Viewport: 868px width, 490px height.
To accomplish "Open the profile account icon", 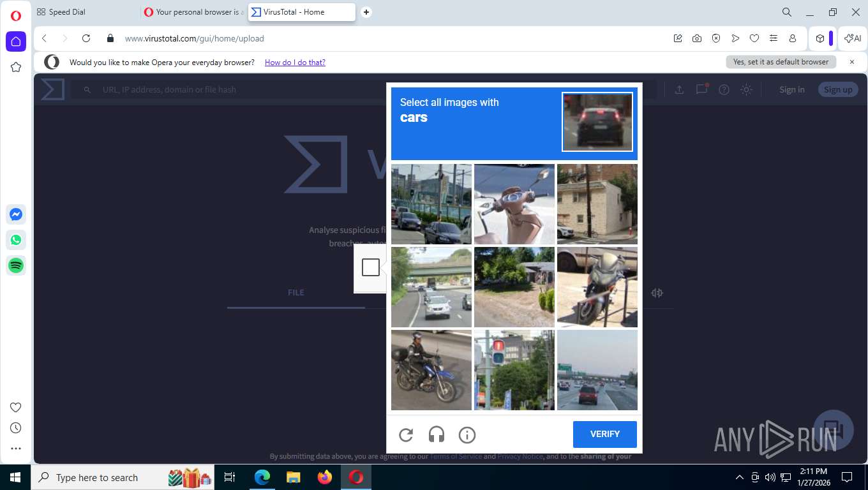I will click(793, 38).
